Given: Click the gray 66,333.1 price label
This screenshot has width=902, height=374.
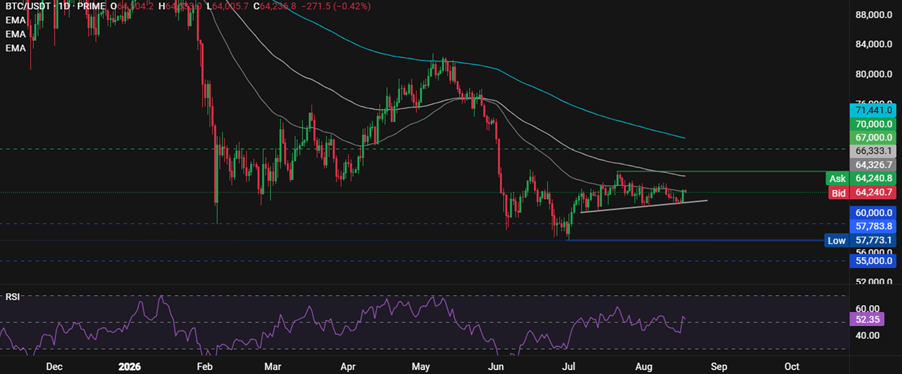Looking at the screenshot, I should [x=873, y=151].
